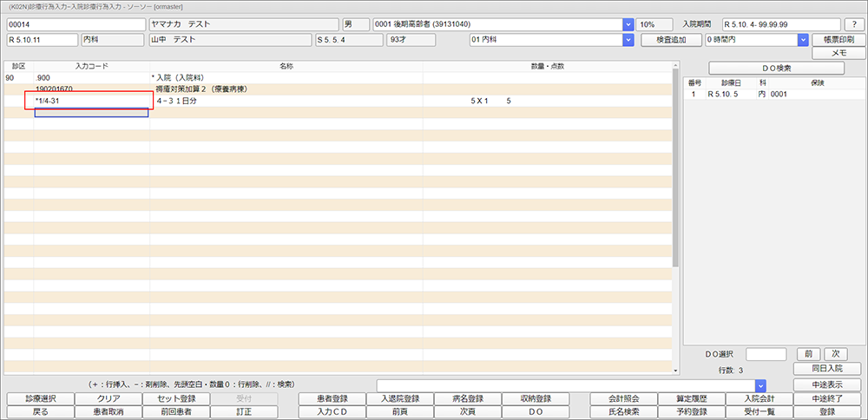Screen dimensions: 868x420
Task: Open the メモ memo button
Action: 838,53
